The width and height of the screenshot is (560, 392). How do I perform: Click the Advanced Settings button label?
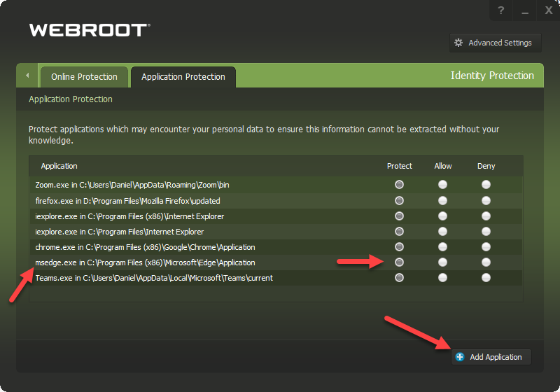[500, 43]
